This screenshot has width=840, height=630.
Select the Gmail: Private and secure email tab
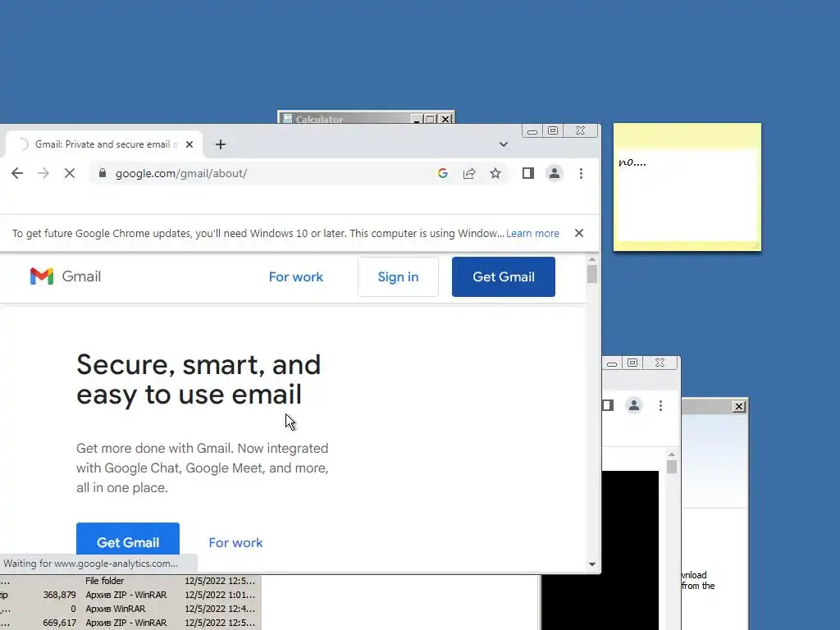click(x=104, y=144)
